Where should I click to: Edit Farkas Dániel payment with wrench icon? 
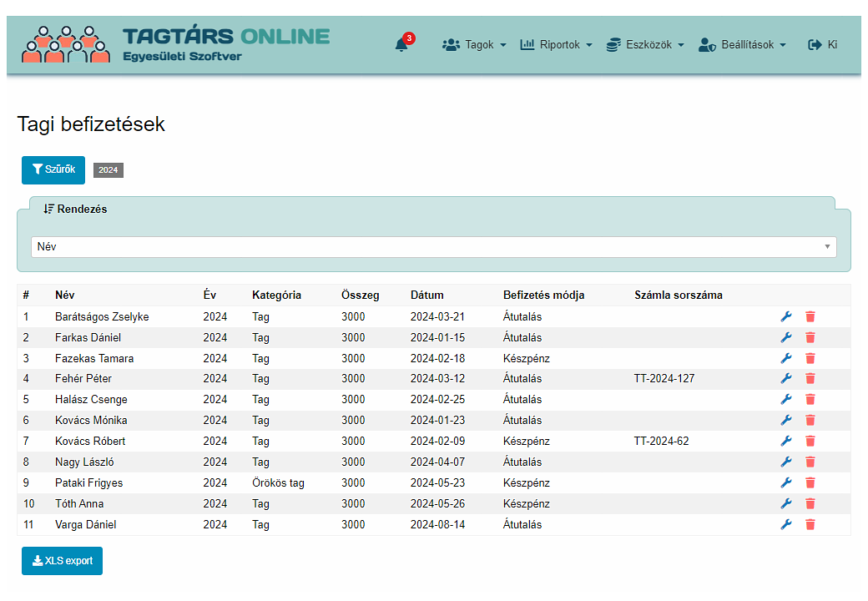click(786, 337)
